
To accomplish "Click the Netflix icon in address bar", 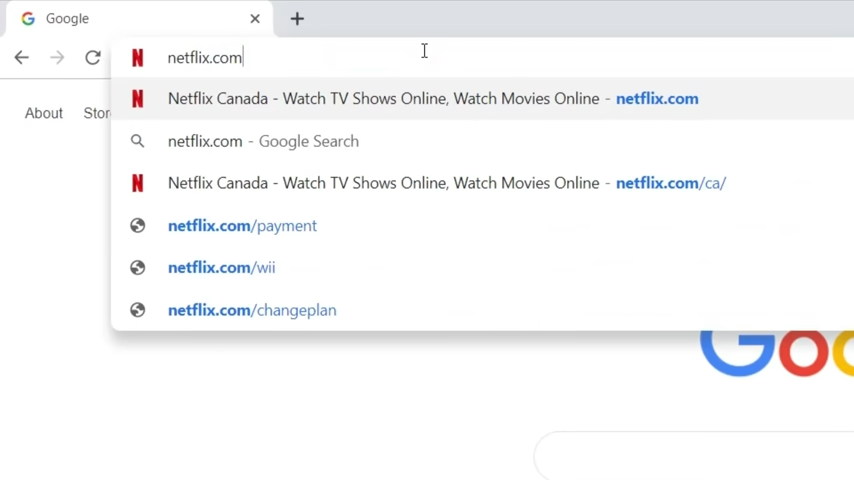I will (x=138, y=58).
